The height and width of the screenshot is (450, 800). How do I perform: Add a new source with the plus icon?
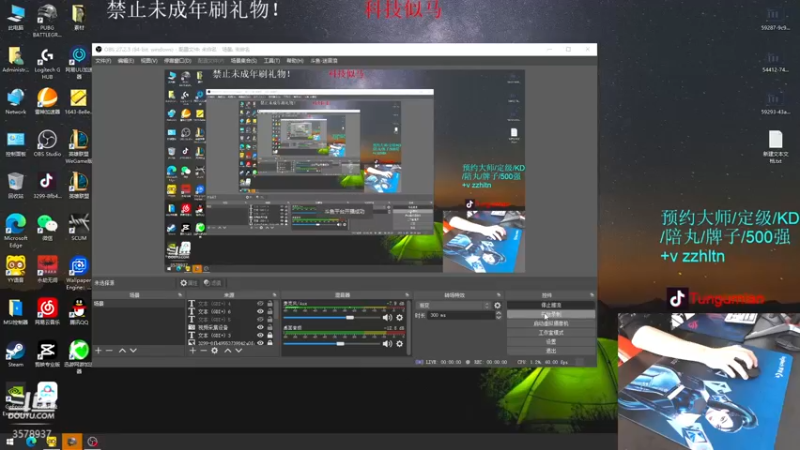pos(192,351)
